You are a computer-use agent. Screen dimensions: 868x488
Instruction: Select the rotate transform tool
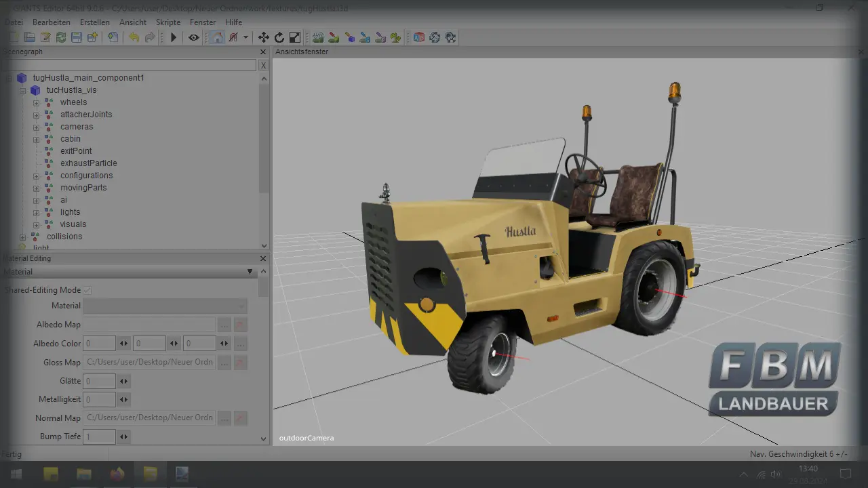(x=279, y=37)
